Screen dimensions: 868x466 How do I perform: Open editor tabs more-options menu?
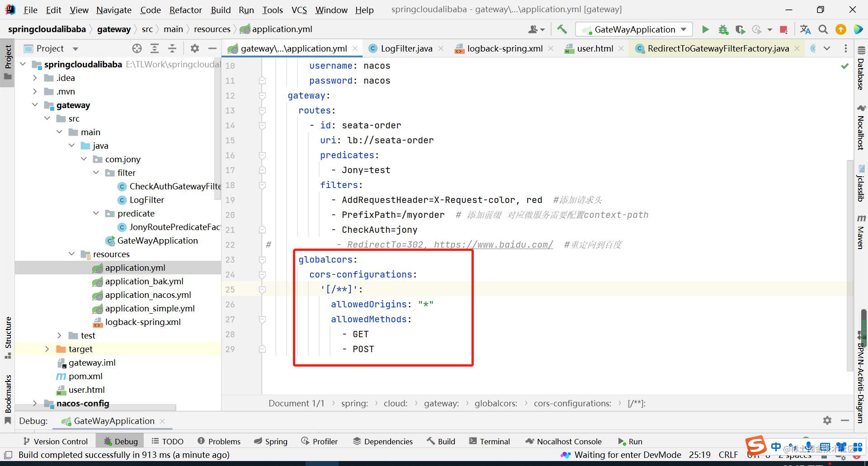pyautogui.click(x=846, y=48)
